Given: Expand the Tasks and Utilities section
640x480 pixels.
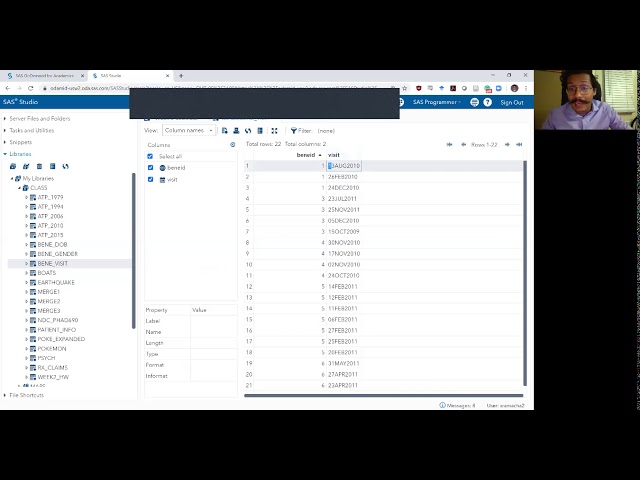Looking at the screenshot, I should [5, 130].
